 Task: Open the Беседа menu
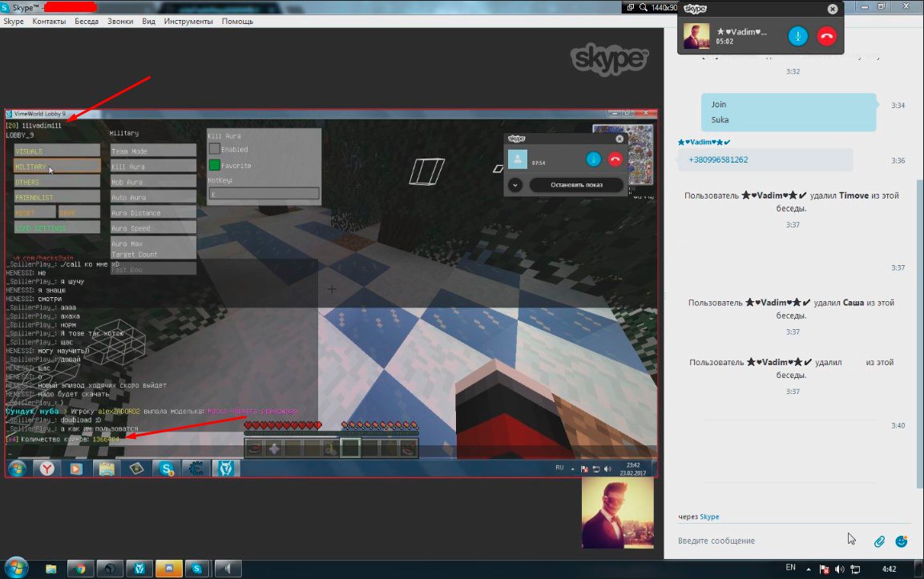click(x=87, y=21)
